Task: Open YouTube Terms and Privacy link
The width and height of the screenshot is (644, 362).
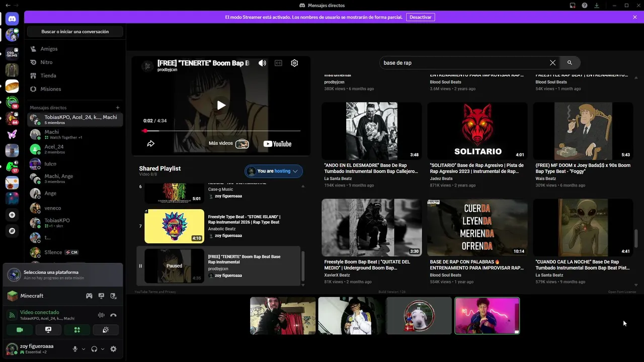Action: pos(155,292)
